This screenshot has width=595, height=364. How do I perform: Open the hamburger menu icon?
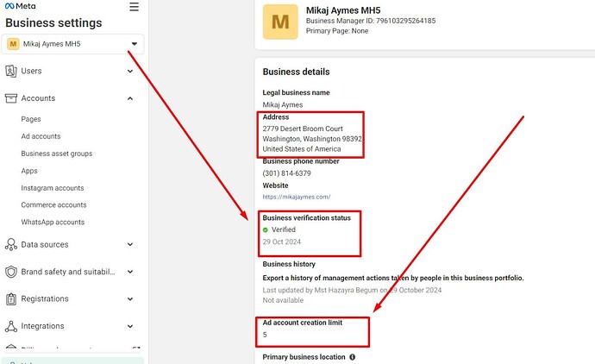[x=134, y=7]
